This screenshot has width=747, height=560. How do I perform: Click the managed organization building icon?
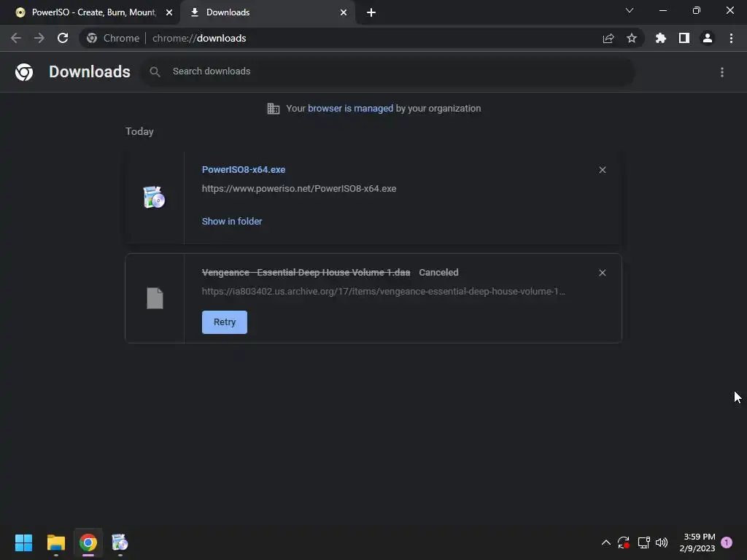coord(274,109)
